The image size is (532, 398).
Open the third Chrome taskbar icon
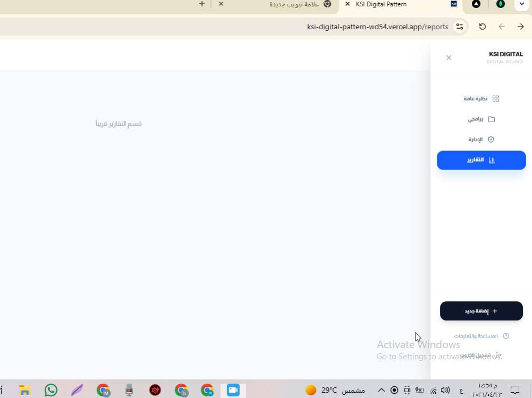point(207,390)
